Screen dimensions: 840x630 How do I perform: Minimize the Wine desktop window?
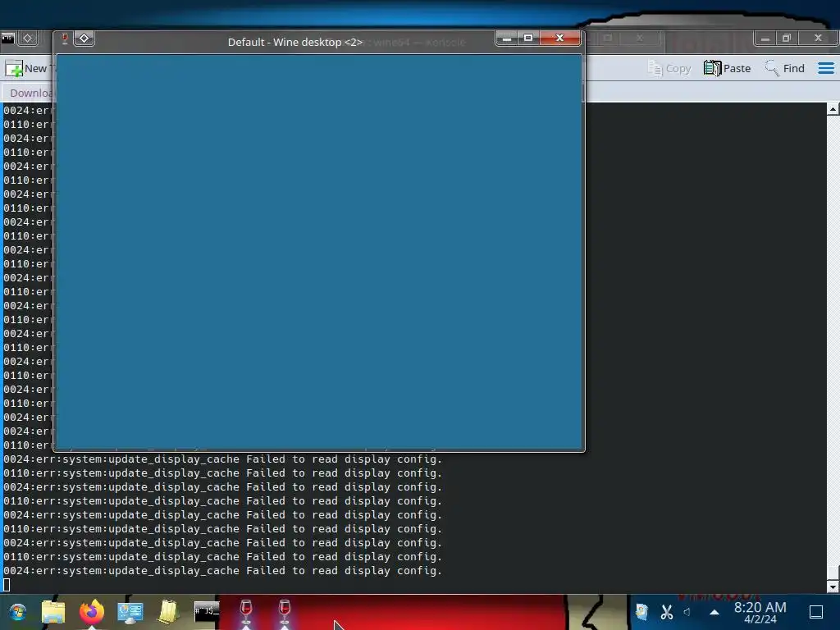click(506, 38)
